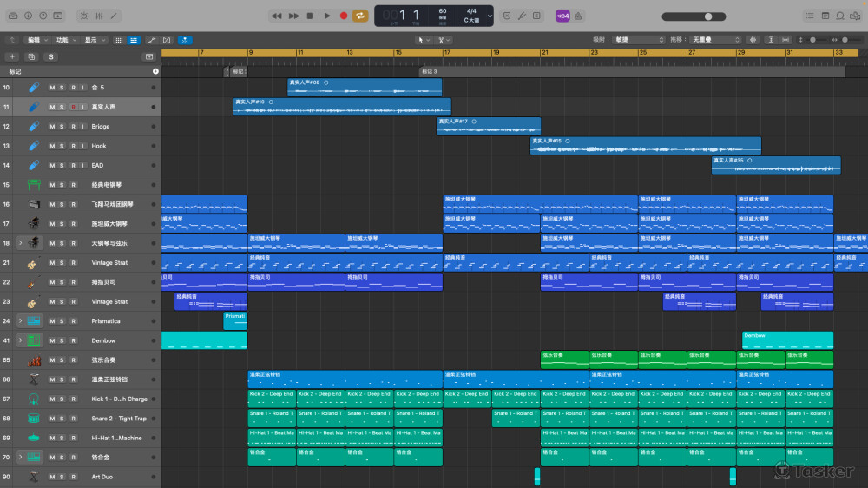Screen dimensions: 868x488
Task: Toggle the Inspector info icon
Action: [x=29, y=16]
